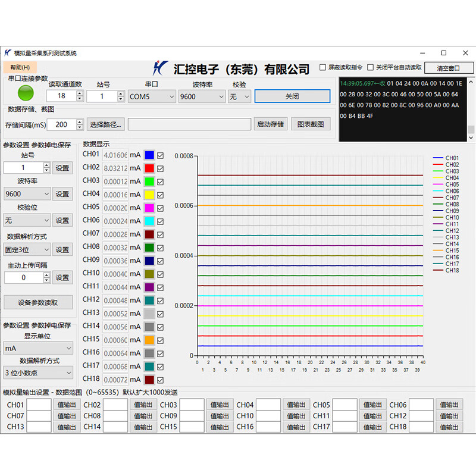Click the green connection status indicator
Viewport: 476px width, 476px height.
pyautogui.click(x=26, y=93)
